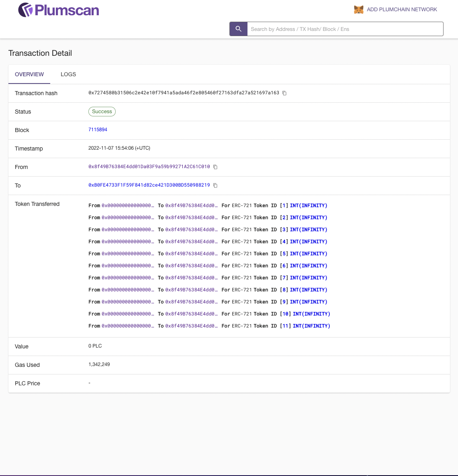Open recipient address in Token ID 5 row
This screenshot has width=458, height=476.
coord(191,254)
